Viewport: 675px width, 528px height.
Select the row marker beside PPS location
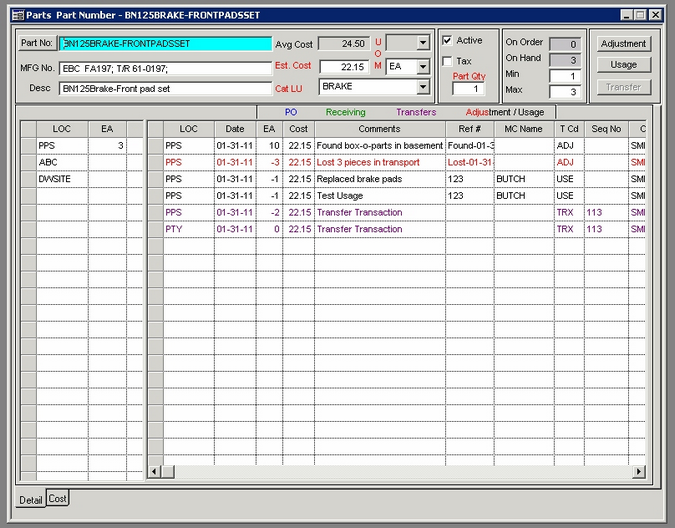28,146
